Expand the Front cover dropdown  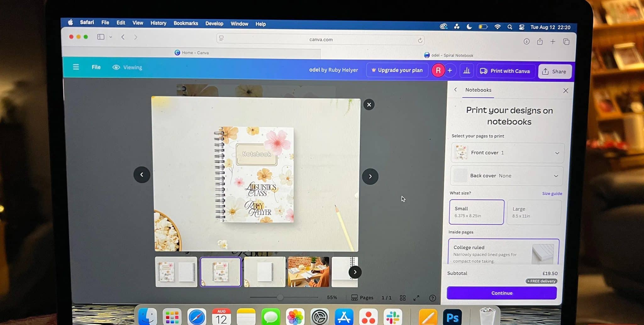[x=507, y=153]
